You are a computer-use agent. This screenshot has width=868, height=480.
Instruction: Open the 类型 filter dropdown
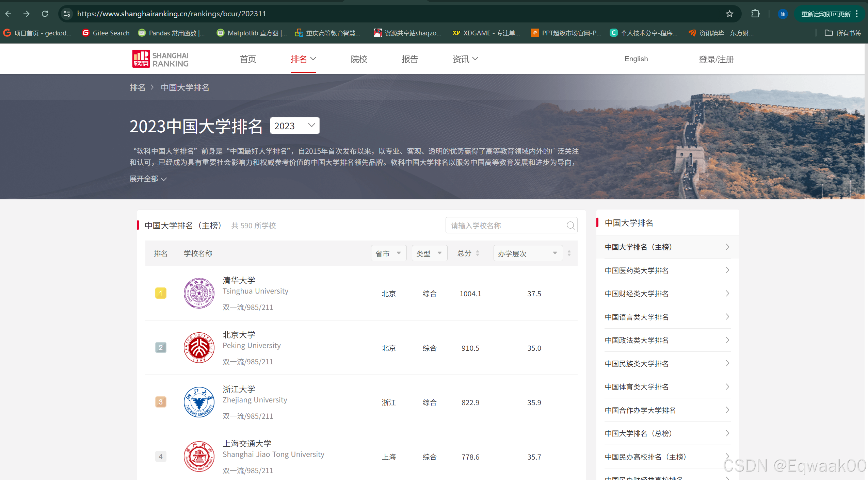click(429, 253)
